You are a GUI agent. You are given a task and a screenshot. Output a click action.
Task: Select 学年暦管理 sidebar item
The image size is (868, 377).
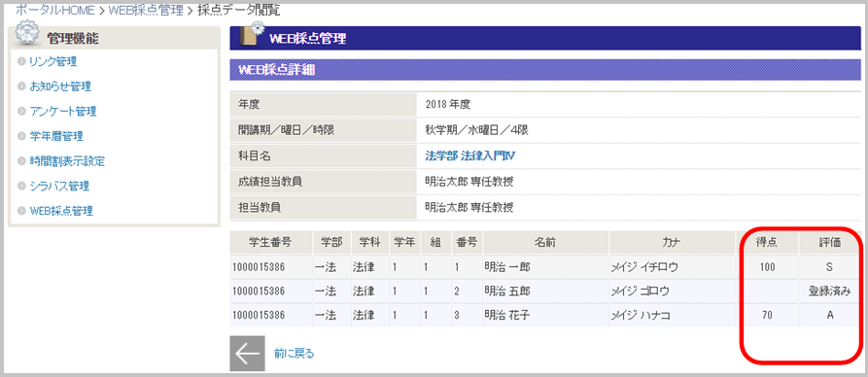coord(56,136)
